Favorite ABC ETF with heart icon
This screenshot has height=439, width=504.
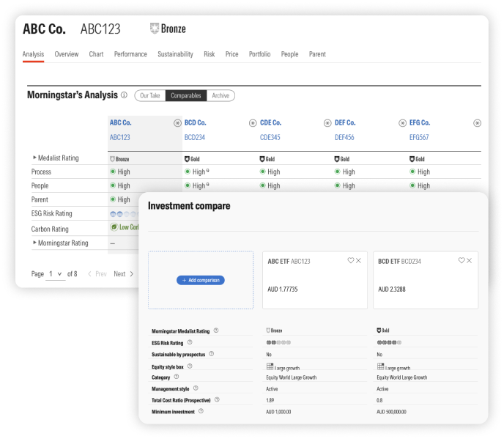coord(351,260)
